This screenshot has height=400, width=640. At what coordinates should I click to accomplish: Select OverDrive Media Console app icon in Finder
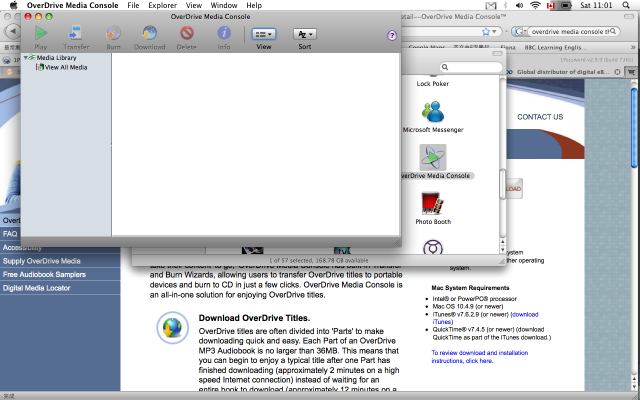(x=433, y=157)
